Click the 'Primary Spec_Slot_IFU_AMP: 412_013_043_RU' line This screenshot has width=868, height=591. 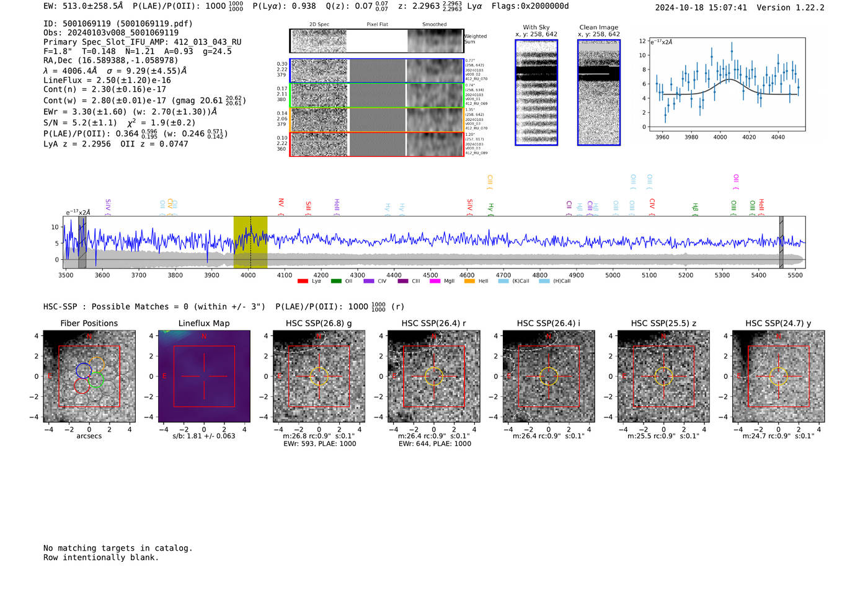pyautogui.click(x=143, y=42)
